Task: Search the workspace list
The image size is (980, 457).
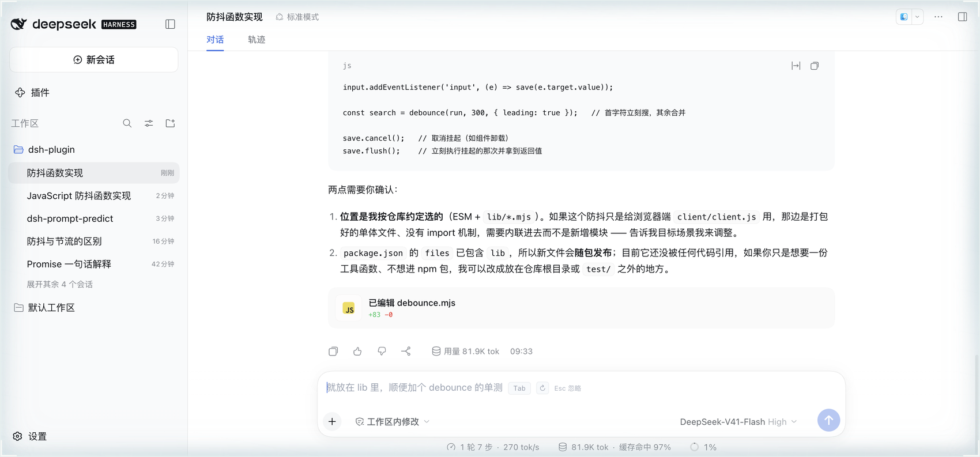Action: pyautogui.click(x=127, y=123)
